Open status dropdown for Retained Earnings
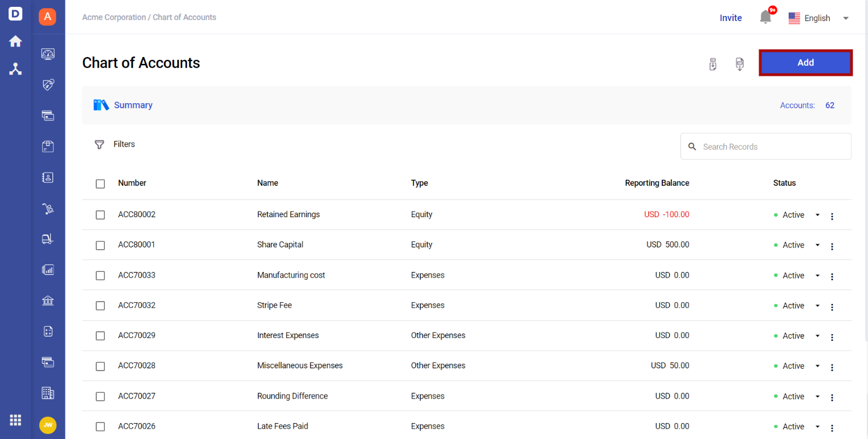Screen dimensions: 868x439 pos(817,215)
